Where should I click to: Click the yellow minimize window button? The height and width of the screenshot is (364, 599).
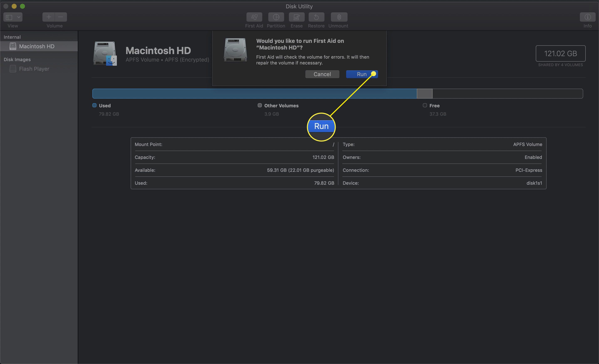pyautogui.click(x=14, y=6)
